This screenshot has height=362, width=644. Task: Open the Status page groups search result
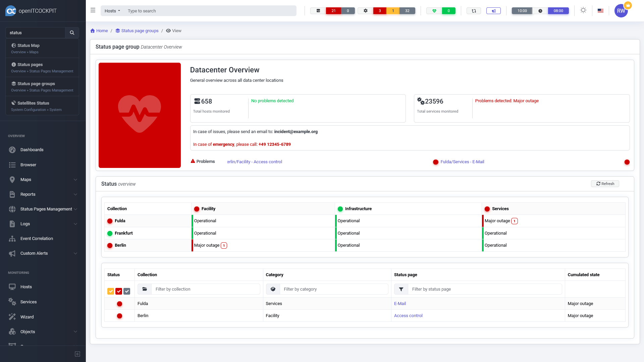coord(36,84)
